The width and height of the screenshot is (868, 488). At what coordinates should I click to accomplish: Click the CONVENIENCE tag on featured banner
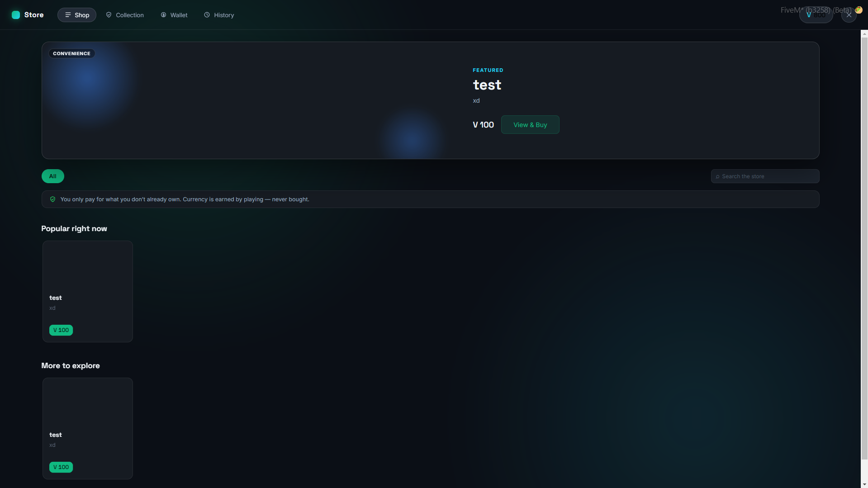coord(71,53)
